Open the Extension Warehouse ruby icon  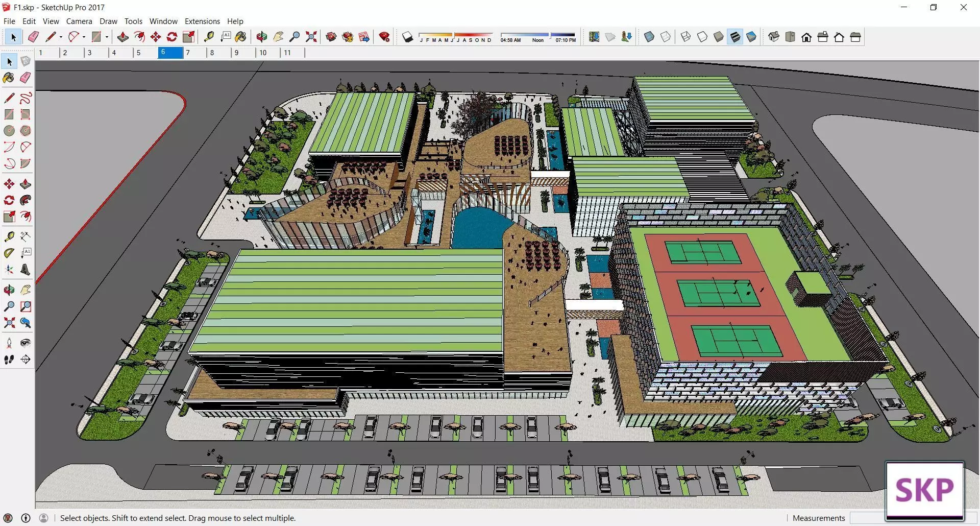point(385,37)
